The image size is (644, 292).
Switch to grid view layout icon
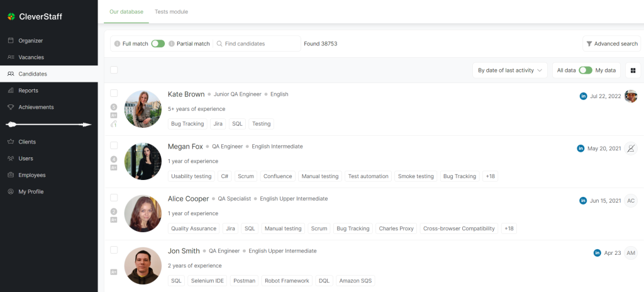[x=633, y=70]
